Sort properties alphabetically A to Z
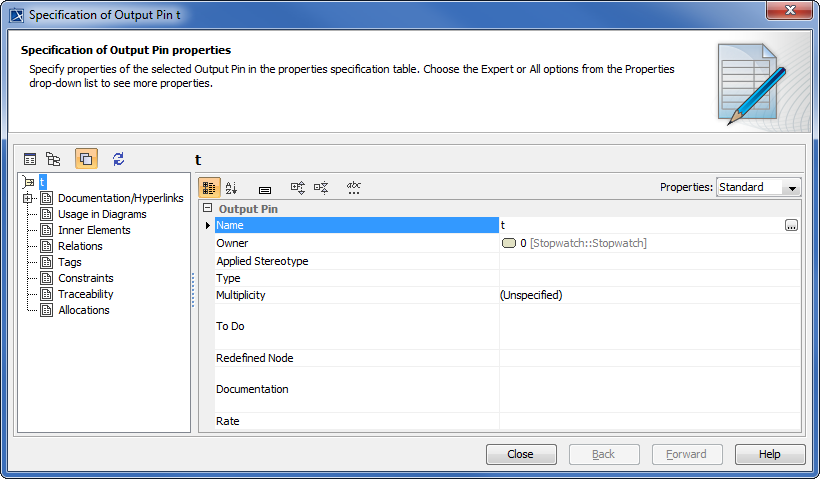Viewport: 820px width, 479px height. coord(231,188)
